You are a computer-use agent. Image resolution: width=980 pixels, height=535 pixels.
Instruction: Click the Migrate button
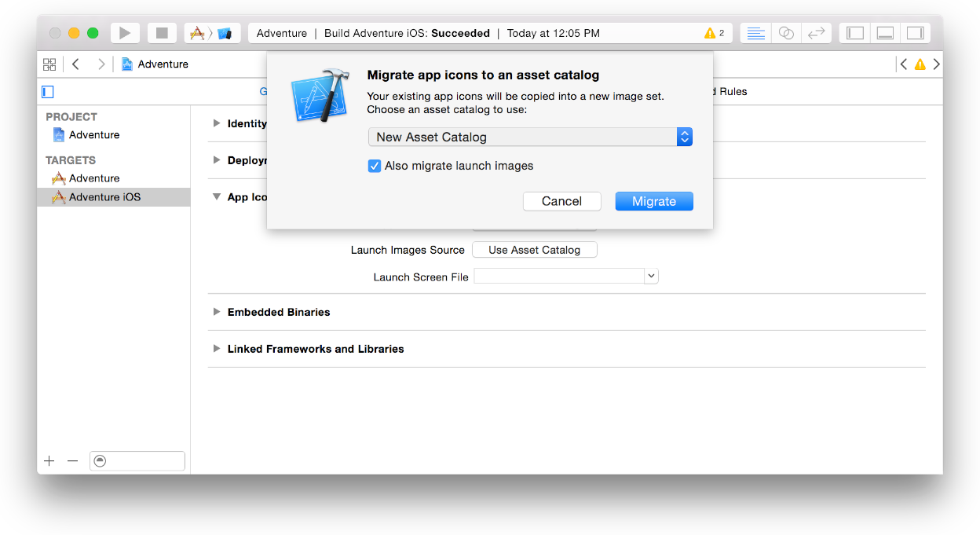coord(654,201)
